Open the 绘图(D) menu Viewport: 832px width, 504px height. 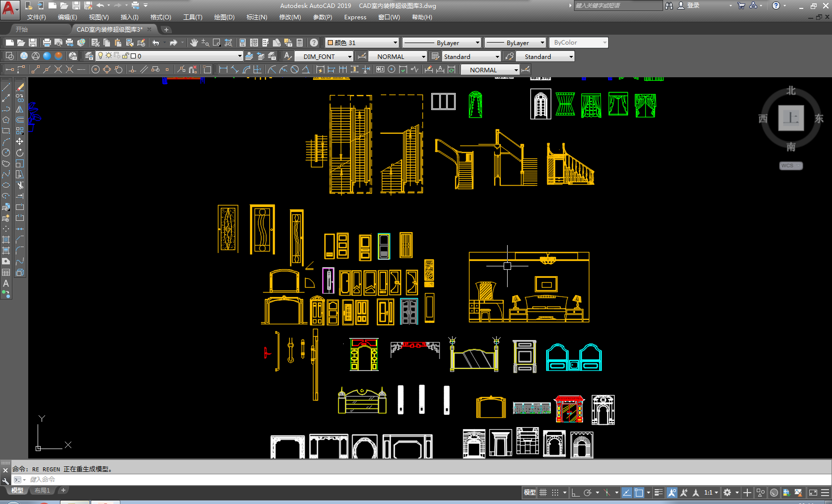(x=224, y=17)
